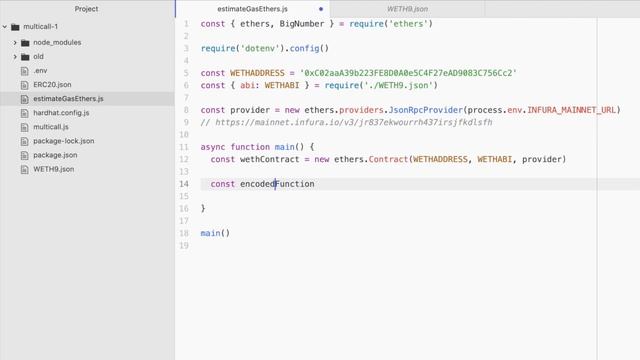Open package.json from the tree
This screenshot has height=360, width=640.
pos(55,155)
